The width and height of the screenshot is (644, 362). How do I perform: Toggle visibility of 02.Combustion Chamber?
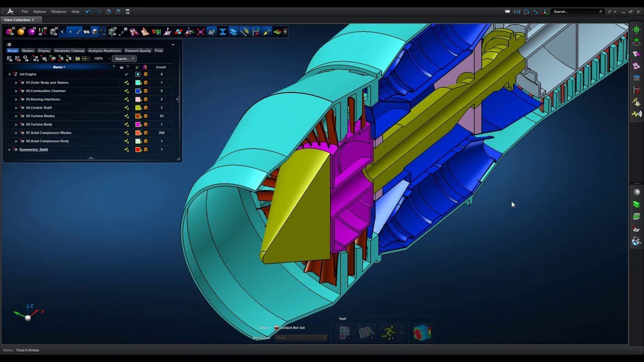point(126,91)
